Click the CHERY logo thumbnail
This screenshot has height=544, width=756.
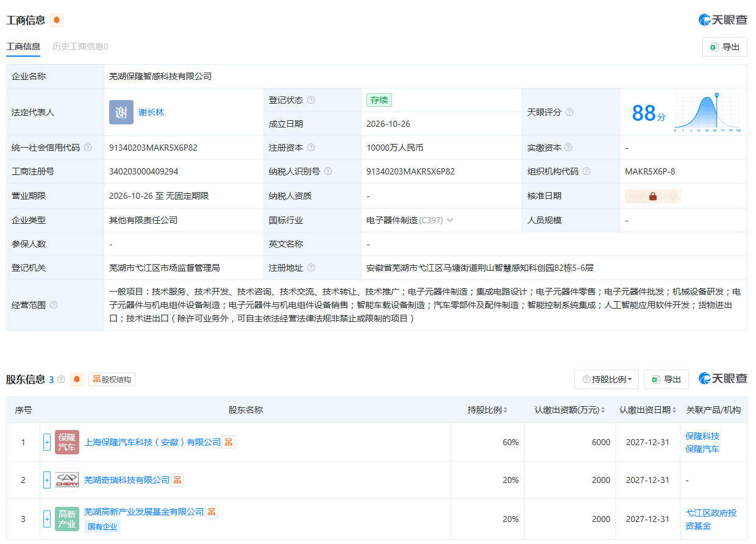(67, 480)
